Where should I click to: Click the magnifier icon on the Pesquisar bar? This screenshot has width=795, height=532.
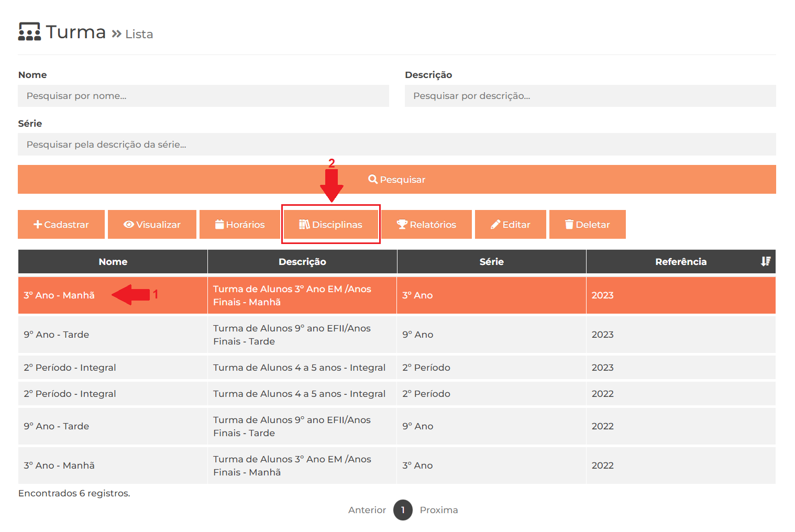[x=373, y=179]
